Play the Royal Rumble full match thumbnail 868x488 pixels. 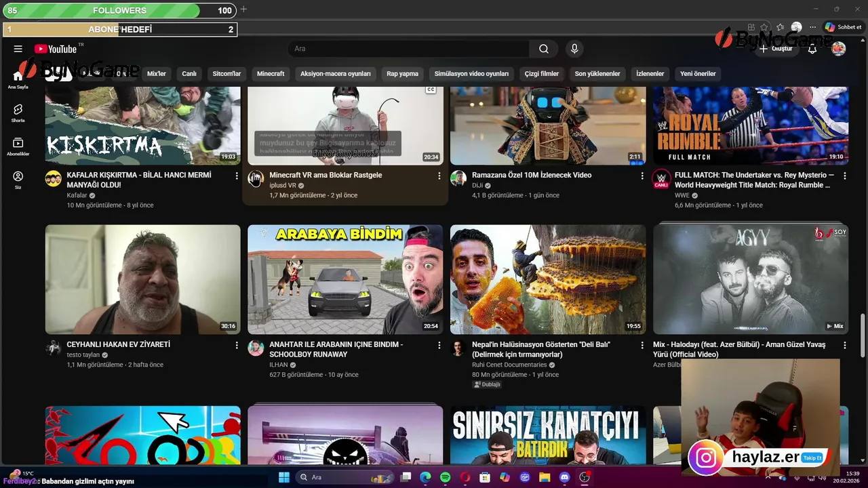751,126
